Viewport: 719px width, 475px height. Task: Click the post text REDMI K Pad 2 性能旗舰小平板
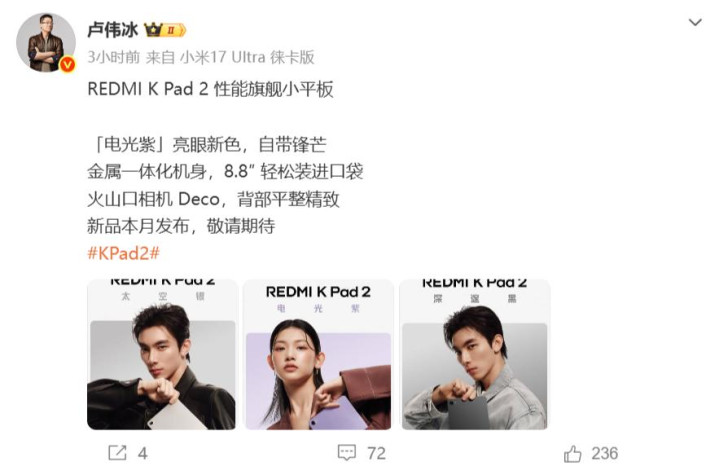click(210, 89)
